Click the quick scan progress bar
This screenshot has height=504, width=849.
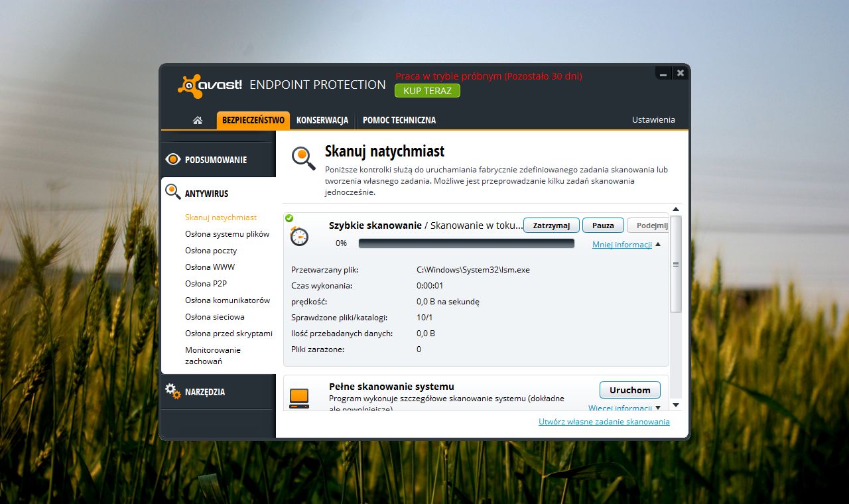coord(466,243)
